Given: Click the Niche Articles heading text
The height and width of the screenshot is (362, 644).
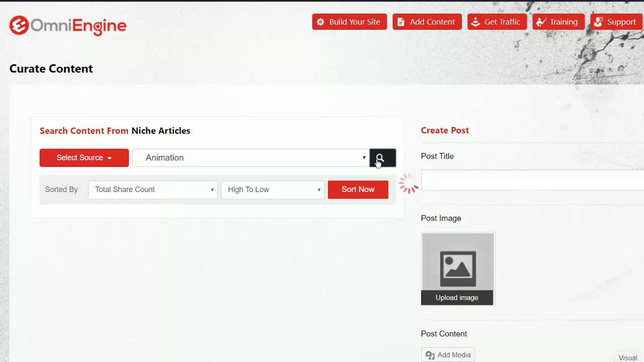Looking at the screenshot, I should click(160, 131).
